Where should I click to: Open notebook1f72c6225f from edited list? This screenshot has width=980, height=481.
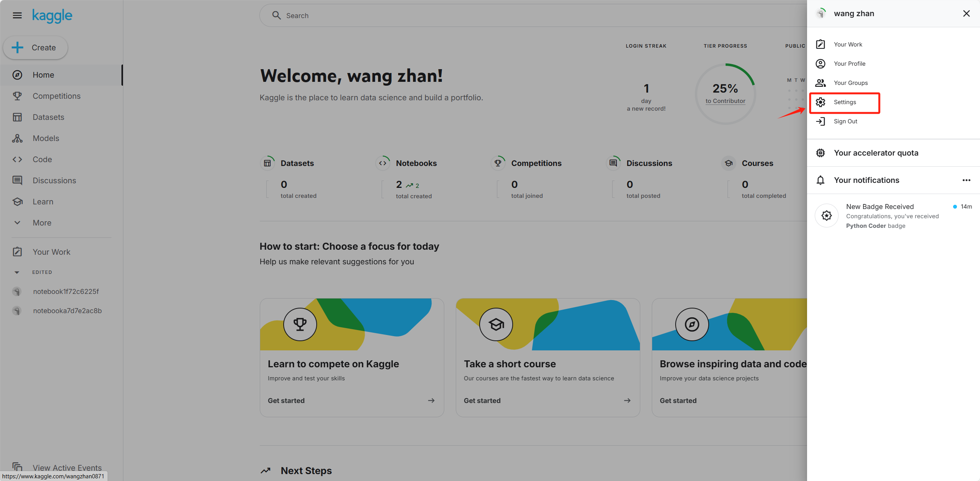tap(66, 292)
